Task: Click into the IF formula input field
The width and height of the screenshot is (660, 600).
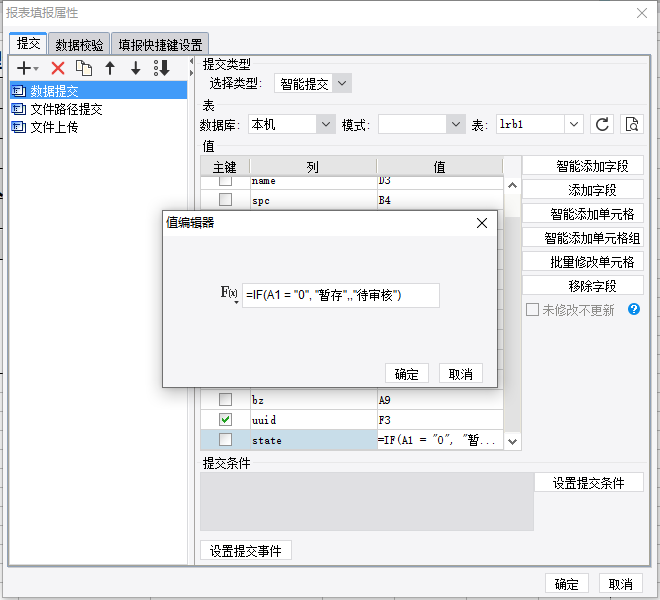Action: point(341,295)
